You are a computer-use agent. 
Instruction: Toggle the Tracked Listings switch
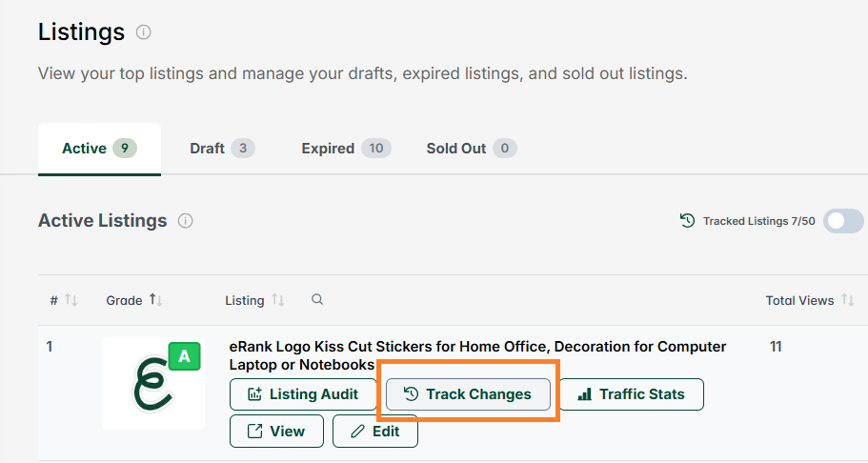pyautogui.click(x=843, y=221)
